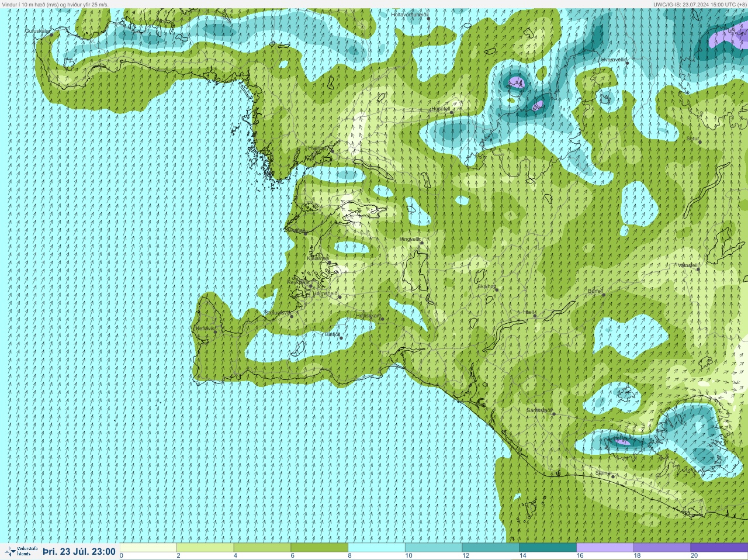Click the Hólmsheiði station label
Viewport: 748px width, 560px height.
[325, 293]
